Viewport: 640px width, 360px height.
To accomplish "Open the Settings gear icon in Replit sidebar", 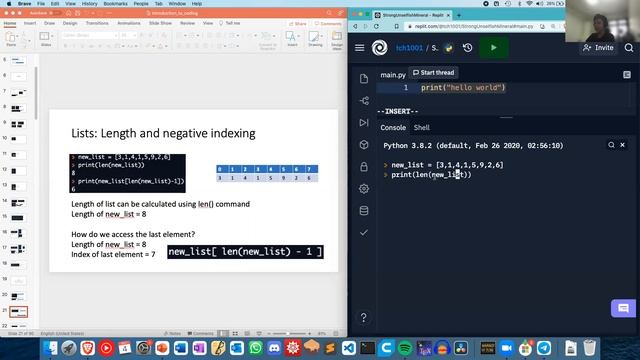I will click(x=364, y=189).
